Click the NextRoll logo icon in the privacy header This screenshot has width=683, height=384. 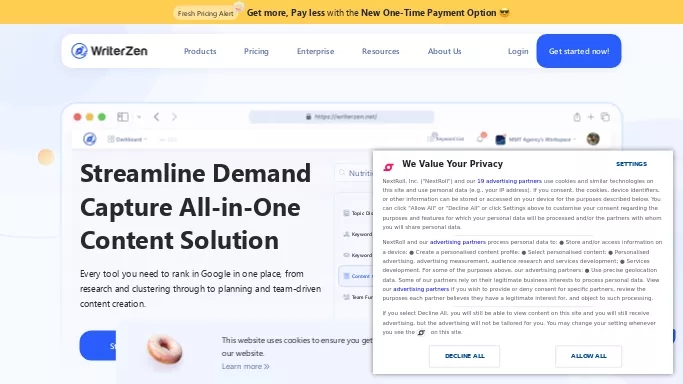coord(388,166)
